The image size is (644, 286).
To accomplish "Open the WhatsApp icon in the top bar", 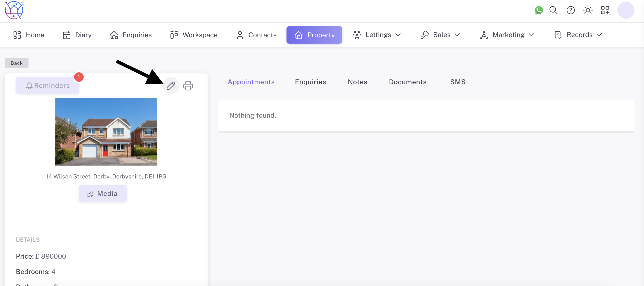I will click(x=539, y=10).
